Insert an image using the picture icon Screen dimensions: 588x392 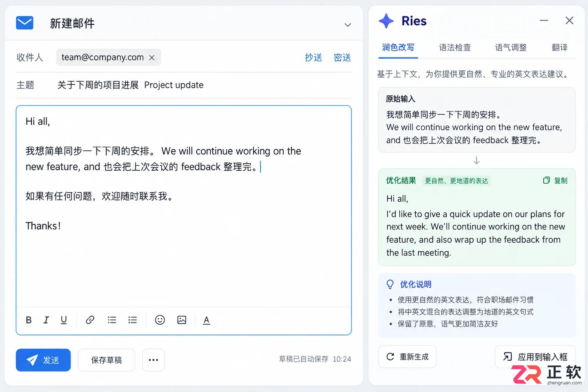[182, 320]
